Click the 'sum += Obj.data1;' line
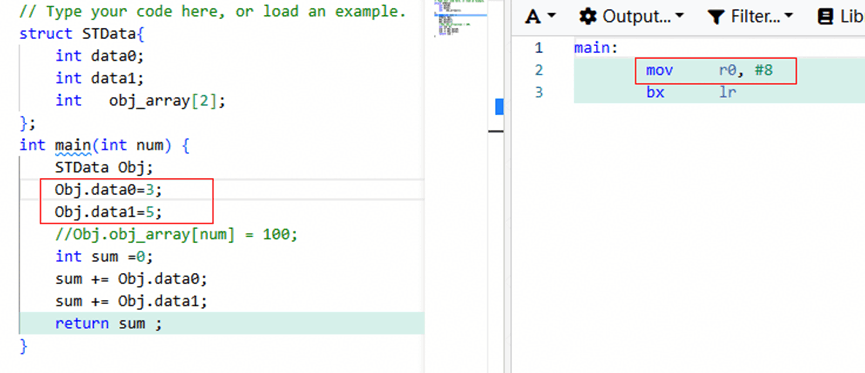865x373 pixels. coord(131,301)
